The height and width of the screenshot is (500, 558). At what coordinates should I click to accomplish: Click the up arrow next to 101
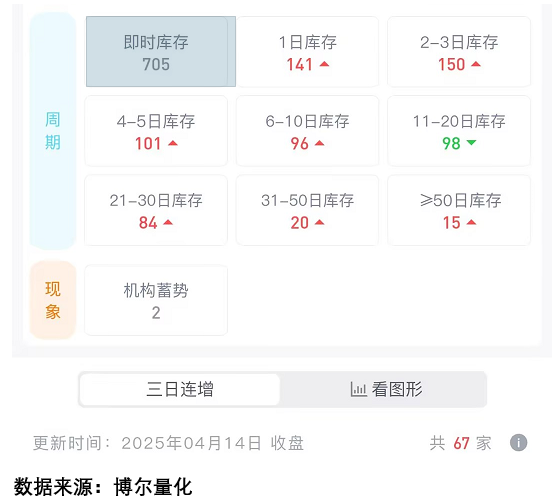tap(173, 143)
